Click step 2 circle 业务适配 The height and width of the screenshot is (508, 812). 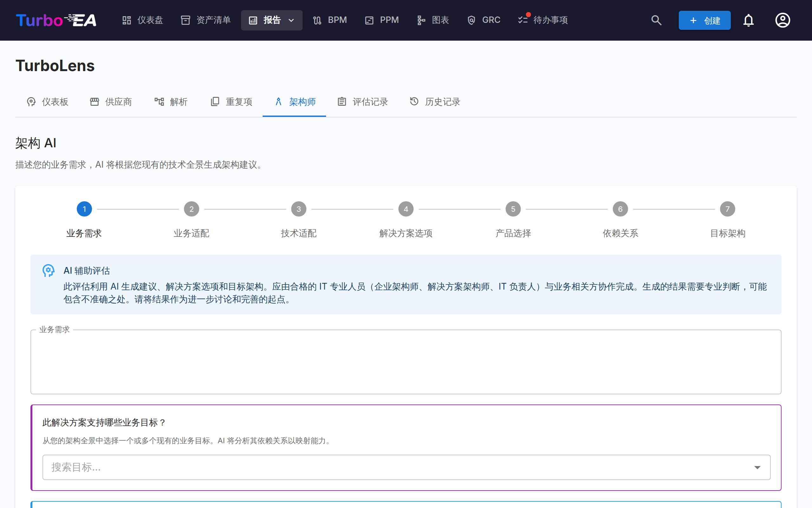[x=192, y=209]
